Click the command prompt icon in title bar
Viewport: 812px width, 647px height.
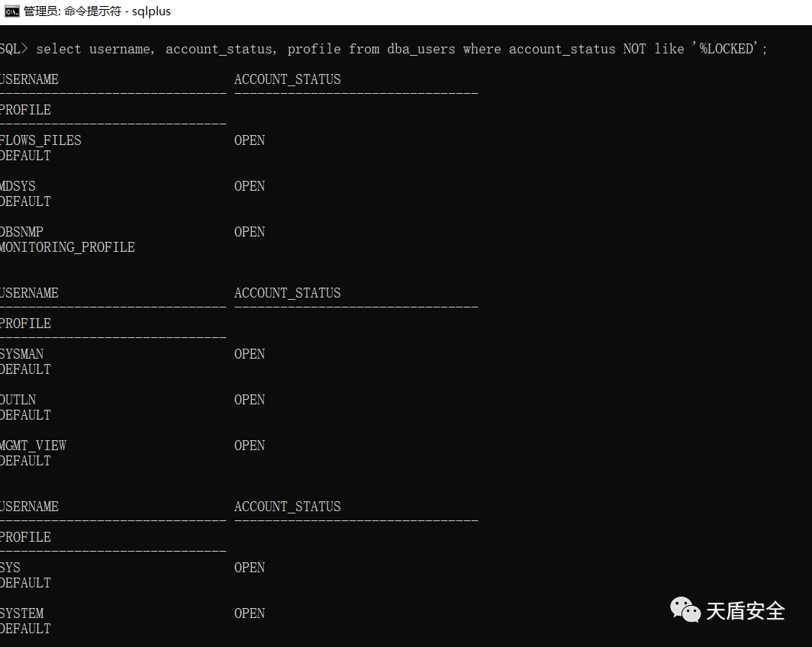click(11, 11)
